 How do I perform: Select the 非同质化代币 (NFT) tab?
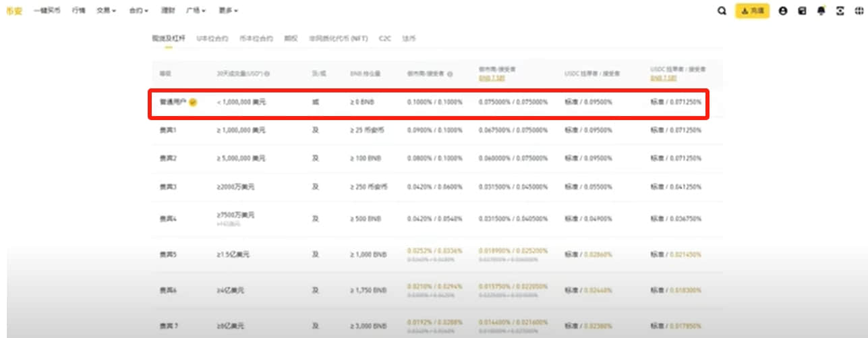(339, 39)
